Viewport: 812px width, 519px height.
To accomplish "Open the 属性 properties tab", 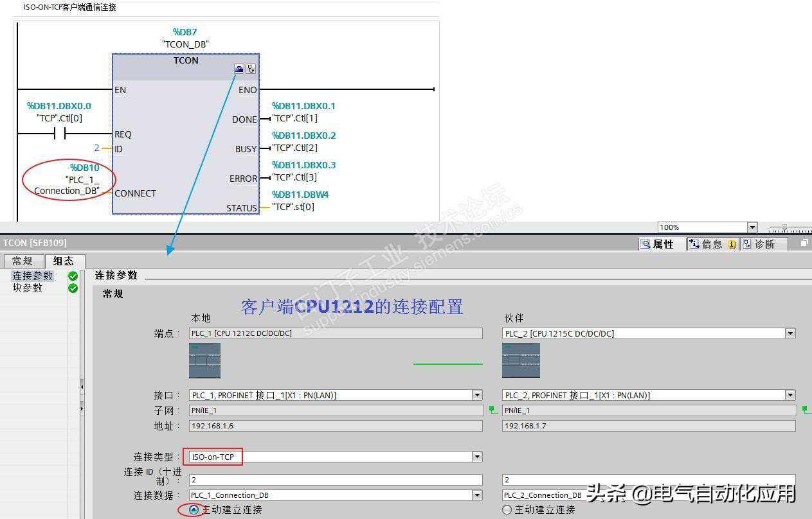I will coord(657,244).
